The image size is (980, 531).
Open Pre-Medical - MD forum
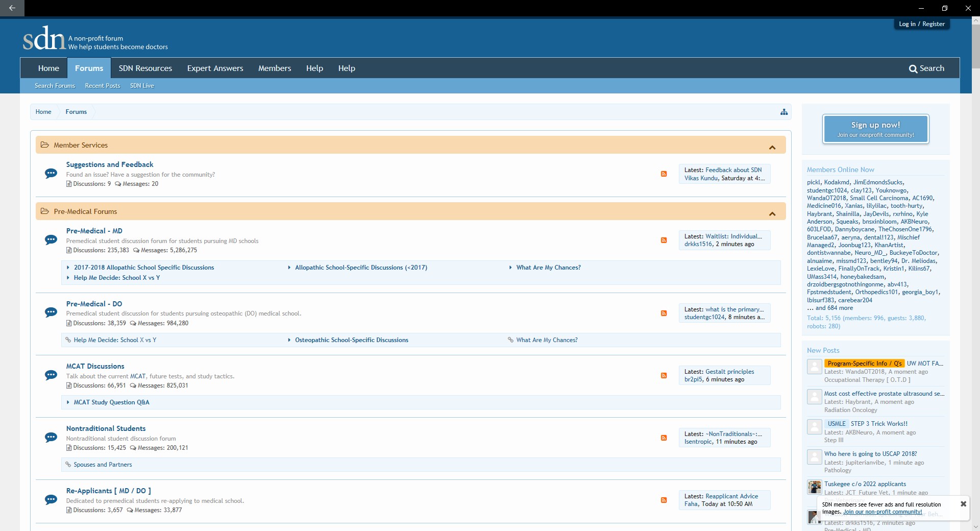(x=94, y=231)
